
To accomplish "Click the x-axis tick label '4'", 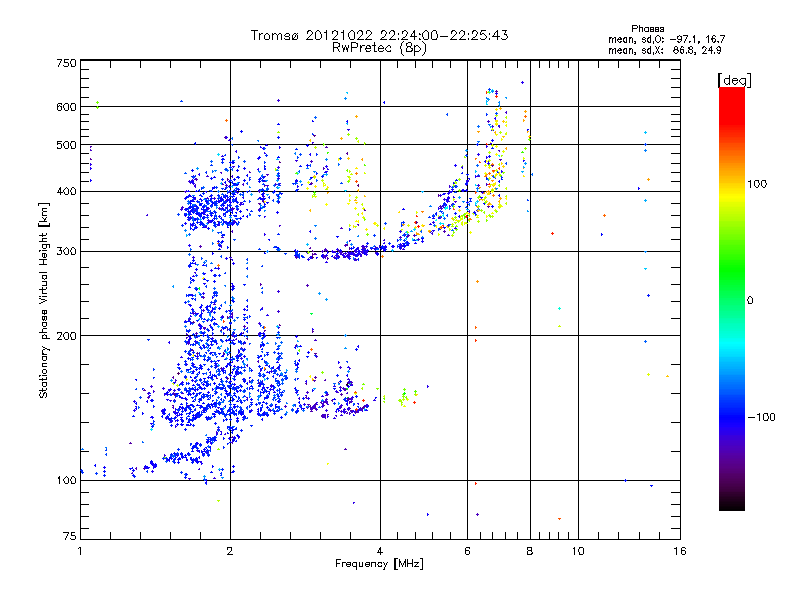I will click(x=380, y=551).
